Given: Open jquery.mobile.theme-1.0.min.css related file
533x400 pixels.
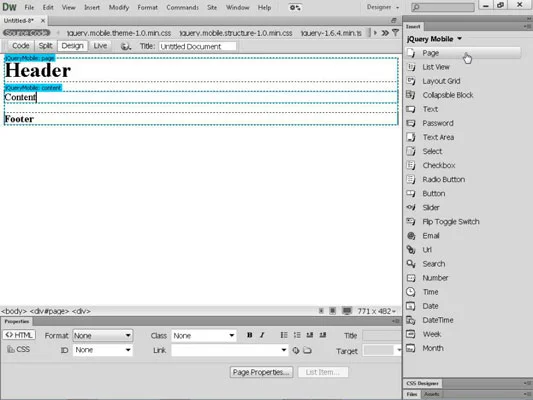Looking at the screenshot, I should (x=119, y=33).
